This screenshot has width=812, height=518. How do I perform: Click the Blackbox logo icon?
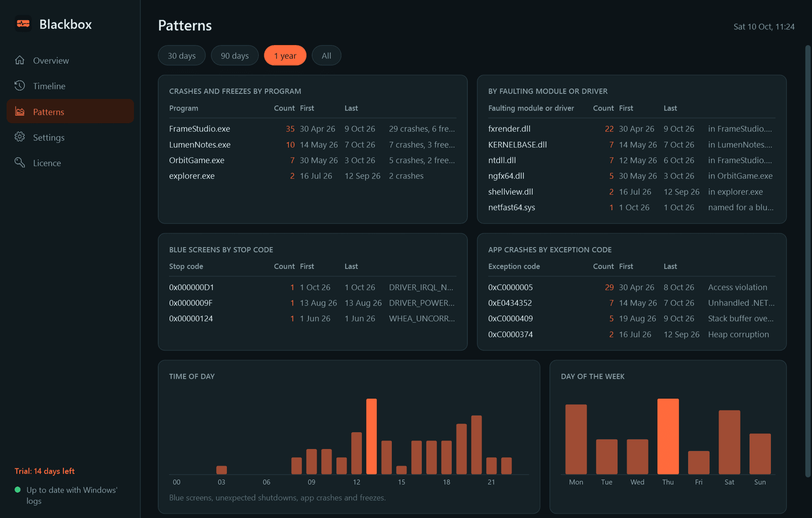23,24
